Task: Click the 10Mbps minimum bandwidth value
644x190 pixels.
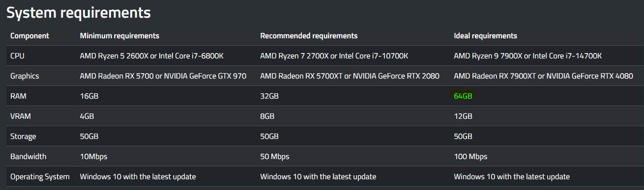Action: coord(93,156)
